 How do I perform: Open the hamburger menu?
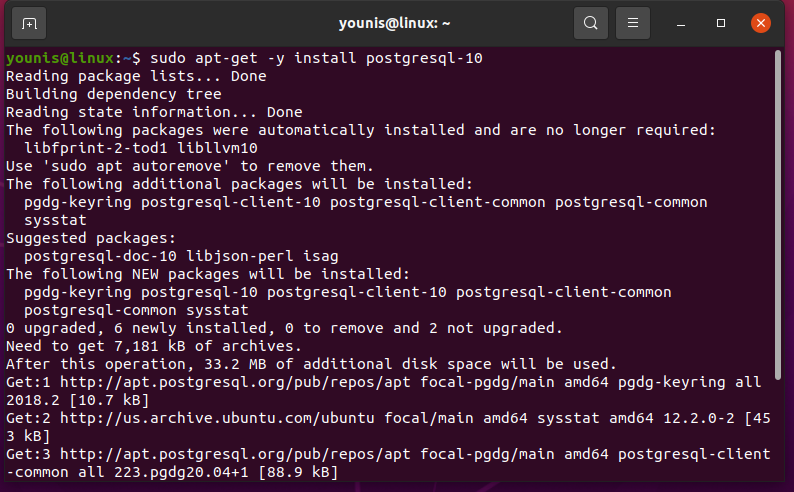[x=633, y=22]
